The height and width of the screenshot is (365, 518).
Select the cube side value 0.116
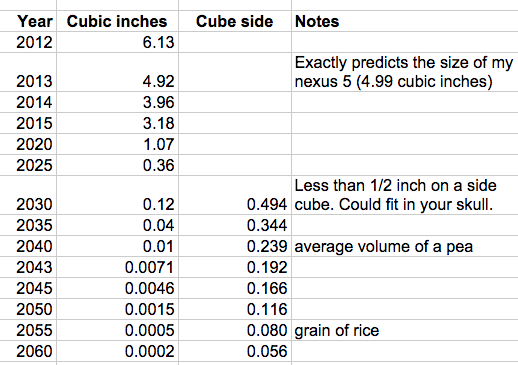point(235,309)
